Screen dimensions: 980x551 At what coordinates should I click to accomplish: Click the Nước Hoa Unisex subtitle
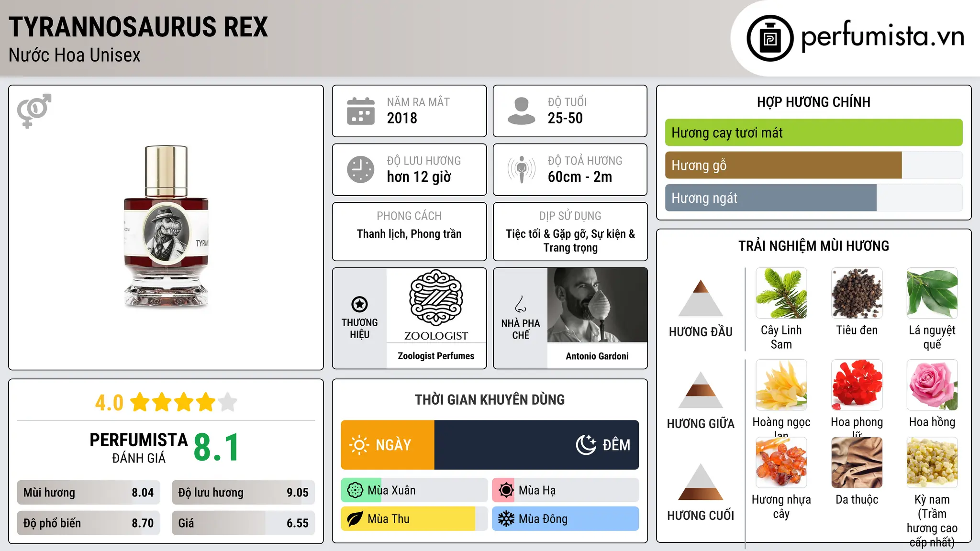75,55
